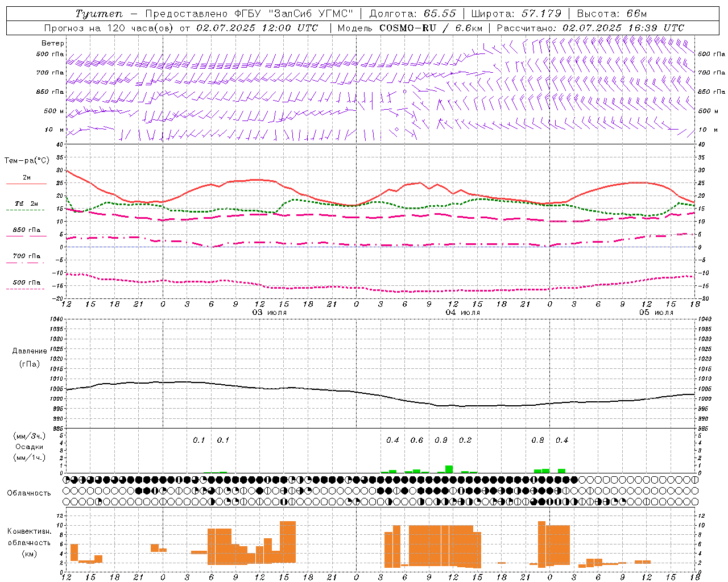Click the green dotted Td legend line sample

[x=26, y=210]
